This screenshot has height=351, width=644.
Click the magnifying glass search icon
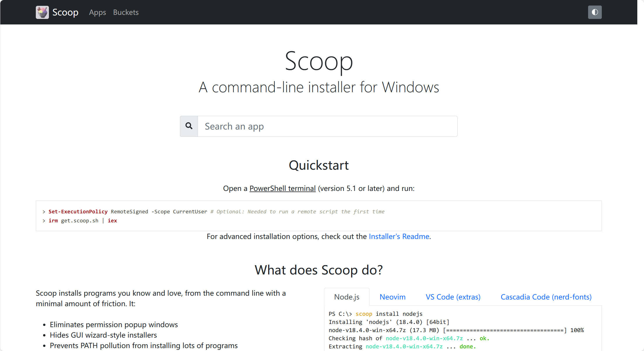189,126
